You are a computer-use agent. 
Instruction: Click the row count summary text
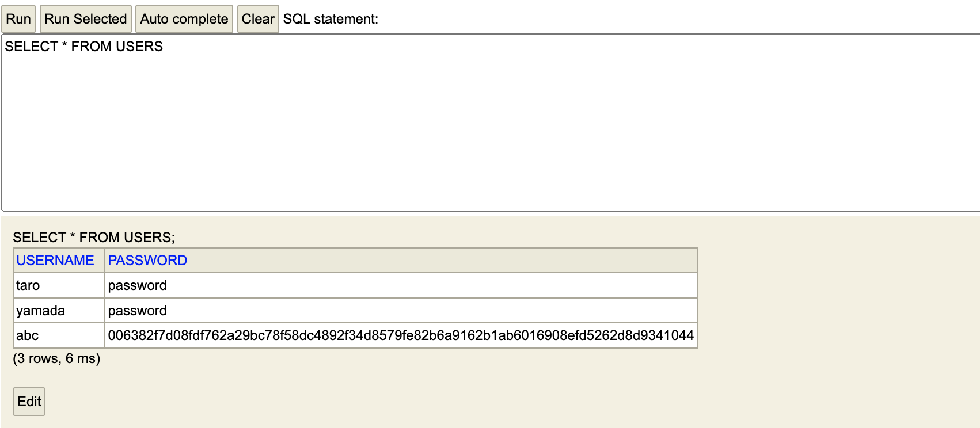point(56,358)
